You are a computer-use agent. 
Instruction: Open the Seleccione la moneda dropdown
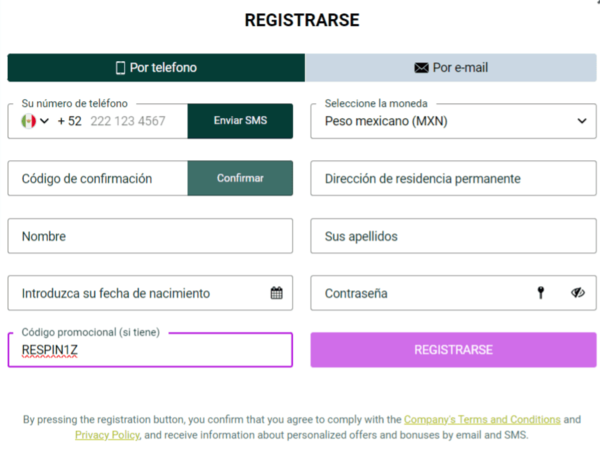tap(453, 121)
